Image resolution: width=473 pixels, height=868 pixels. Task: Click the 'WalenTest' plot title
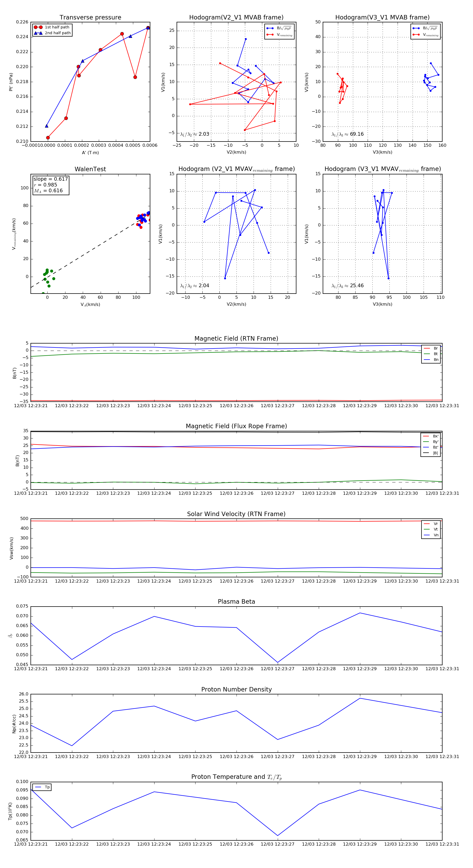coord(90,169)
